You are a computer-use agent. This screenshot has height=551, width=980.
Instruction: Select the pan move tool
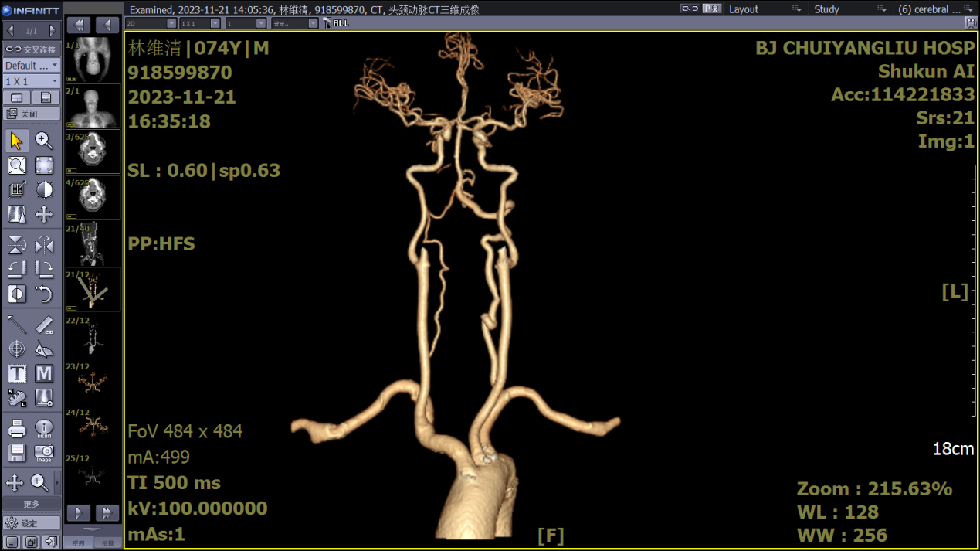point(44,214)
